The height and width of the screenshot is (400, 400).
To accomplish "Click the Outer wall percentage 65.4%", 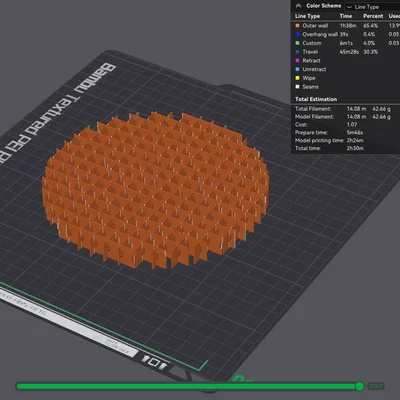I will tap(371, 26).
